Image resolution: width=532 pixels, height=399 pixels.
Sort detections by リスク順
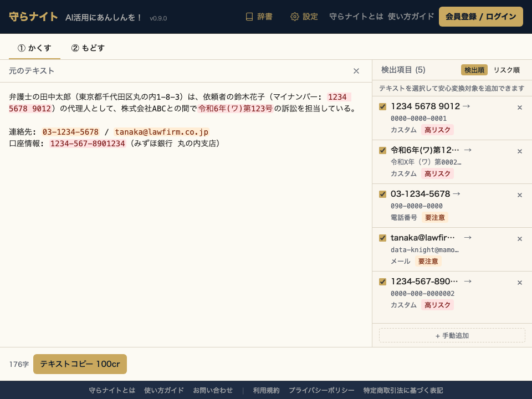coord(507,70)
